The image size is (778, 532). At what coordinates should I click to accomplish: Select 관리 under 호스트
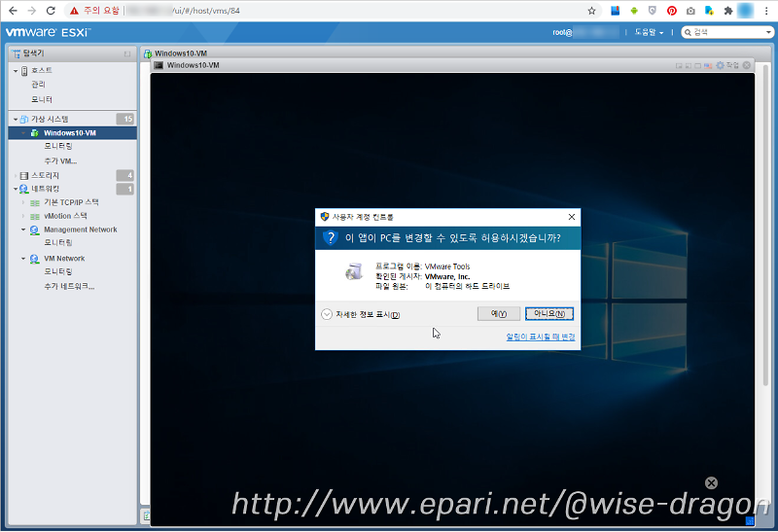[x=38, y=85]
